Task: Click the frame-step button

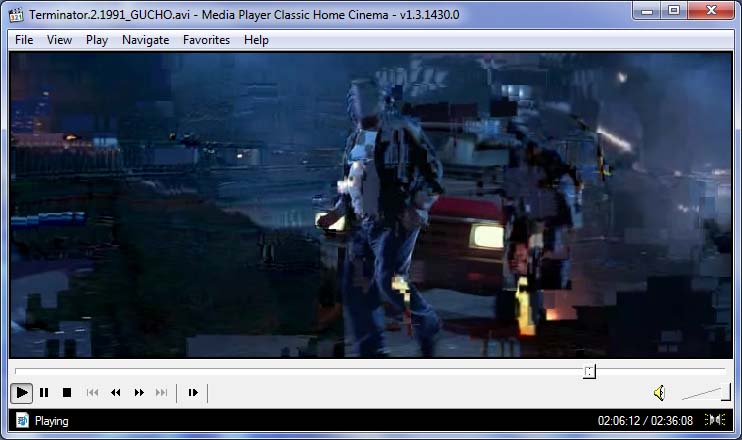Action: coord(193,393)
